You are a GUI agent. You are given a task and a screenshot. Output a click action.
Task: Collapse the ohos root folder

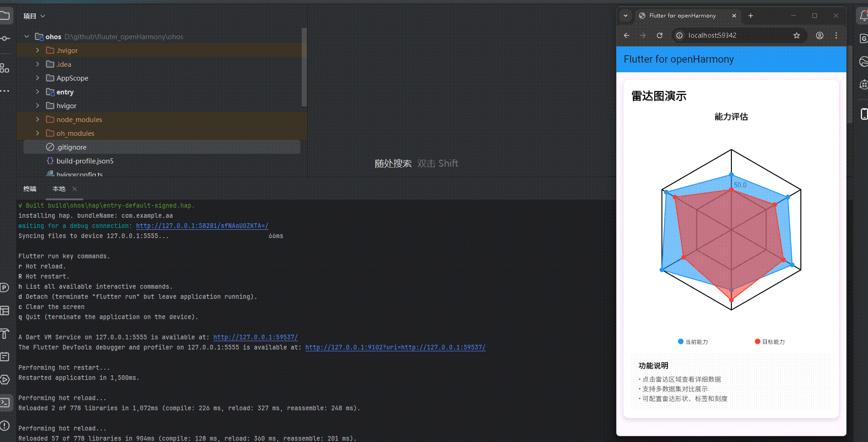point(27,36)
